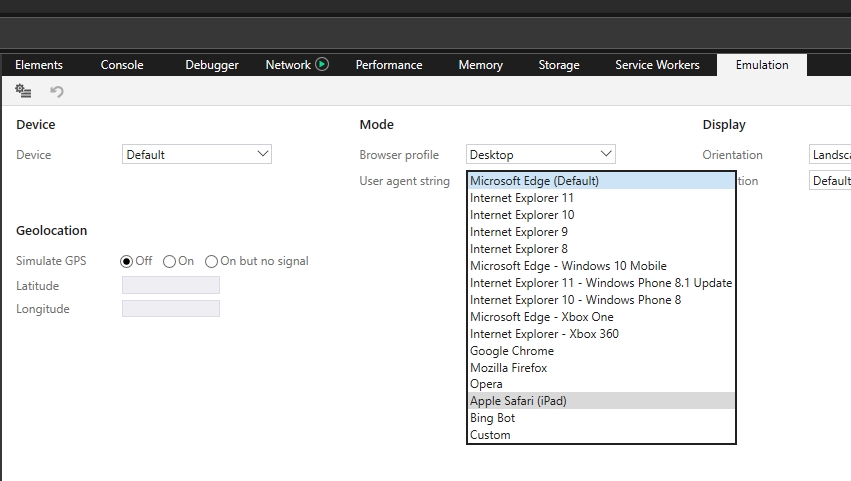Choose Internet Explorer 11 user agent
The image size is (851, 481).
pyautogui.click(x=601, y=198)
